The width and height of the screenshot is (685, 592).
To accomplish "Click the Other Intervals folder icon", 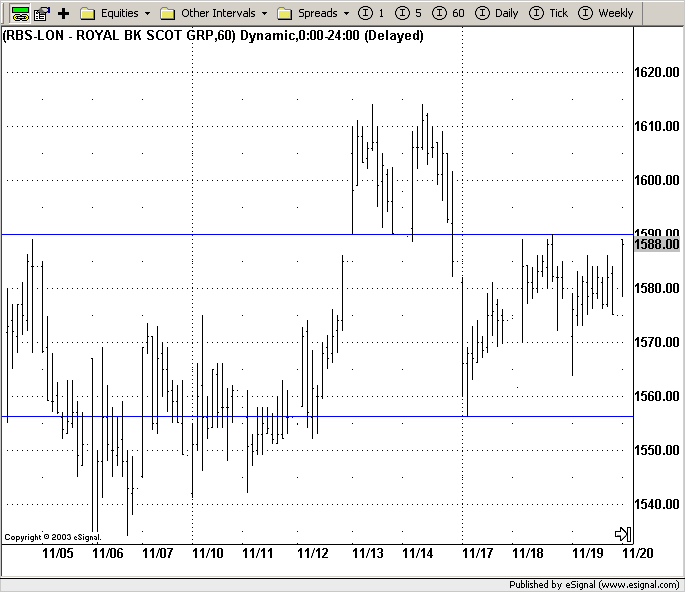I will (167, 14).
